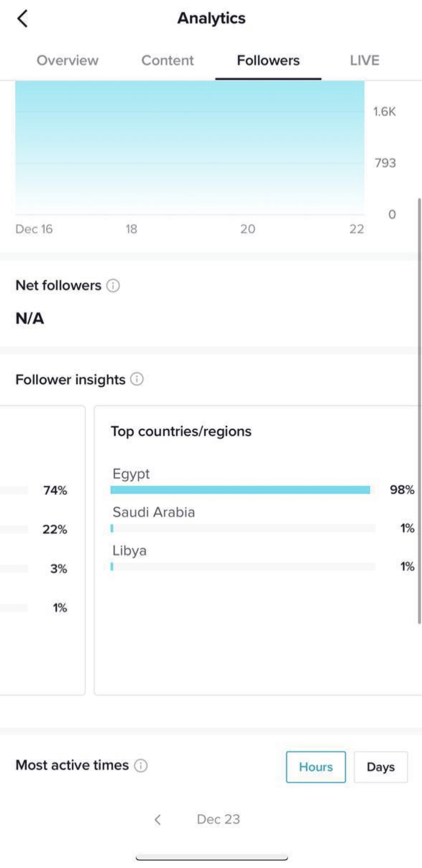The height and width of the screenshot is (868, 422).
Task: Tap Dec 16 on the chart axis
Action: [34, 229]
